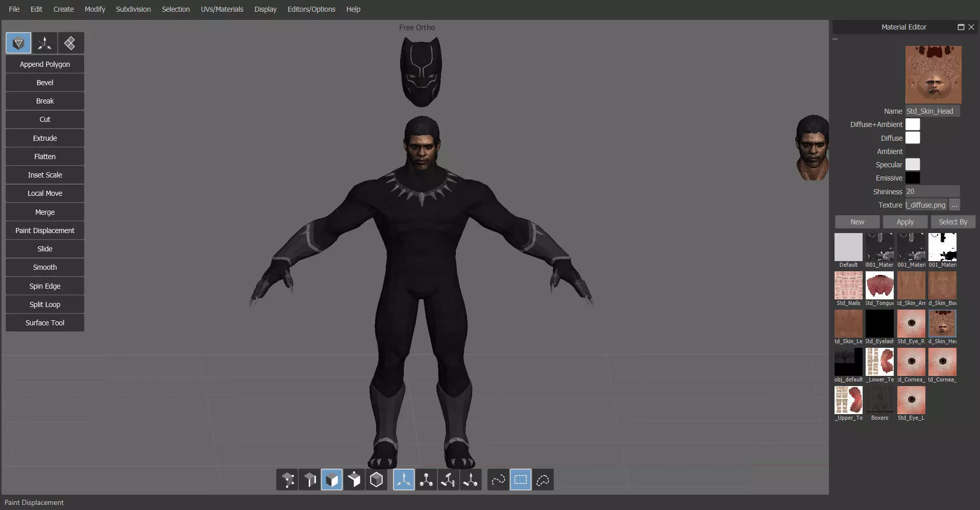Click the Slide tool button

click(45, 249)
